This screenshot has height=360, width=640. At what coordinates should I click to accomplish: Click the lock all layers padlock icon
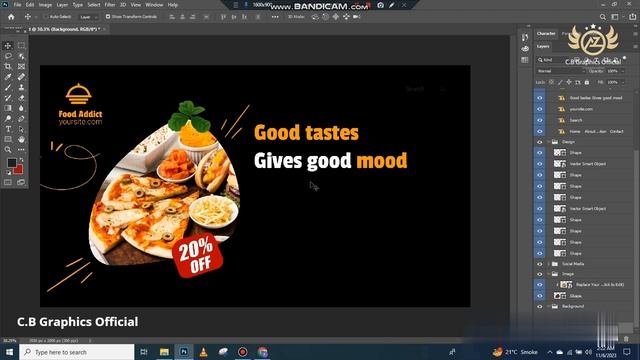(x=587, y=82)
